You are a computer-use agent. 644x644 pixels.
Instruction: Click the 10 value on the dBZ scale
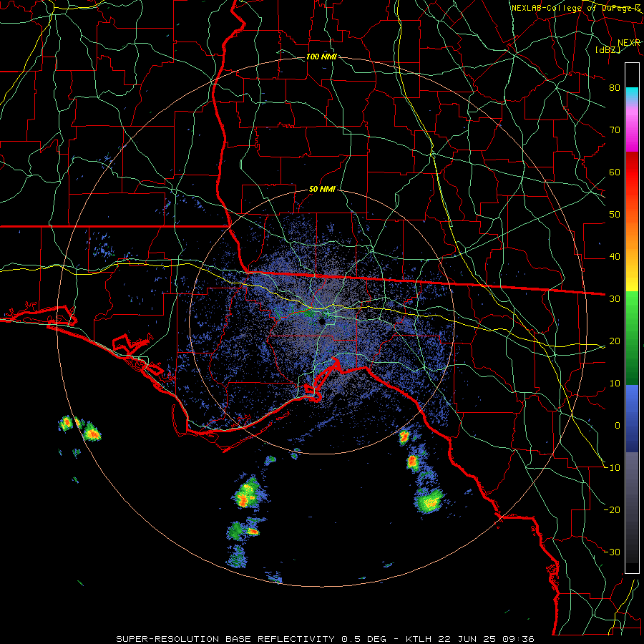(615, 384)
